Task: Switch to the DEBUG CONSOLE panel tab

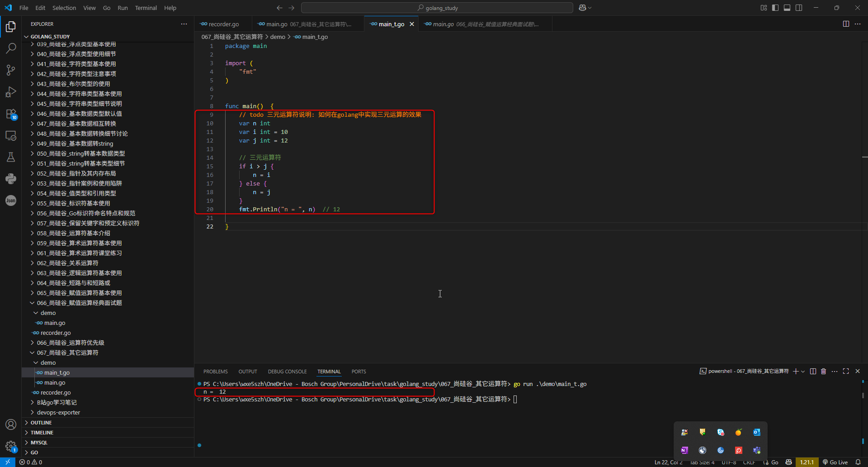Action: (x=287, y=372)
